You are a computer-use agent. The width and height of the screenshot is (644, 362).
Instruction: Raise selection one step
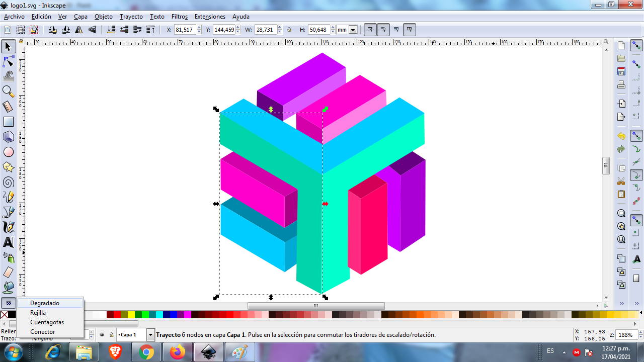pyautogui.click(x=137, y=30)
